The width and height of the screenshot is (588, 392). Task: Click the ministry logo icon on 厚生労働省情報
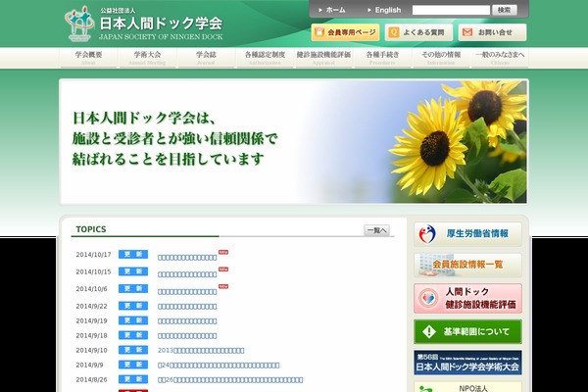427,234
